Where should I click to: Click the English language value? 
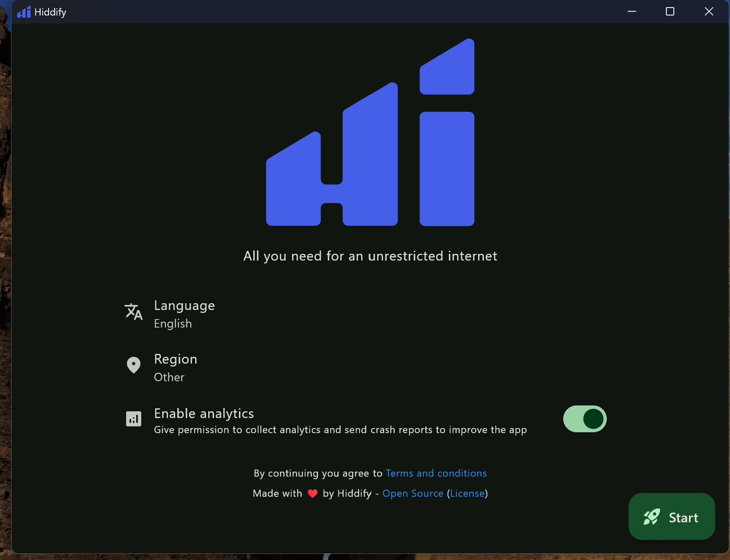[x=173, y=324]
